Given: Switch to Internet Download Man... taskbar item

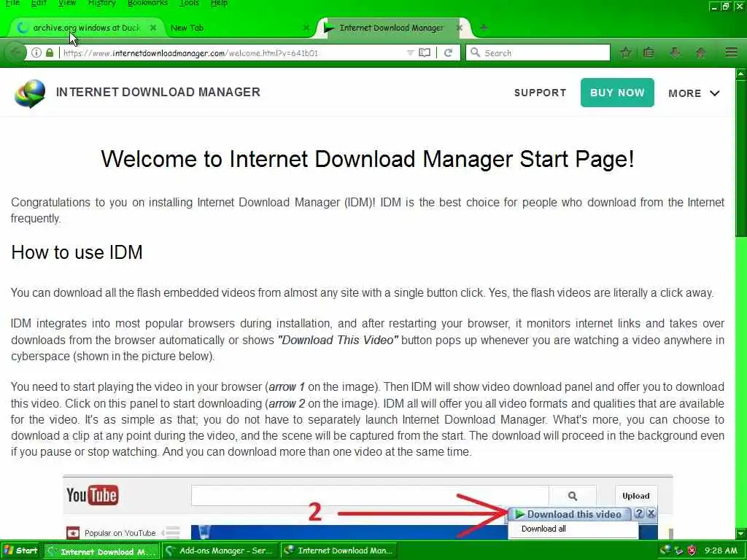Looking at the screenshot, I should pos(338,551).
